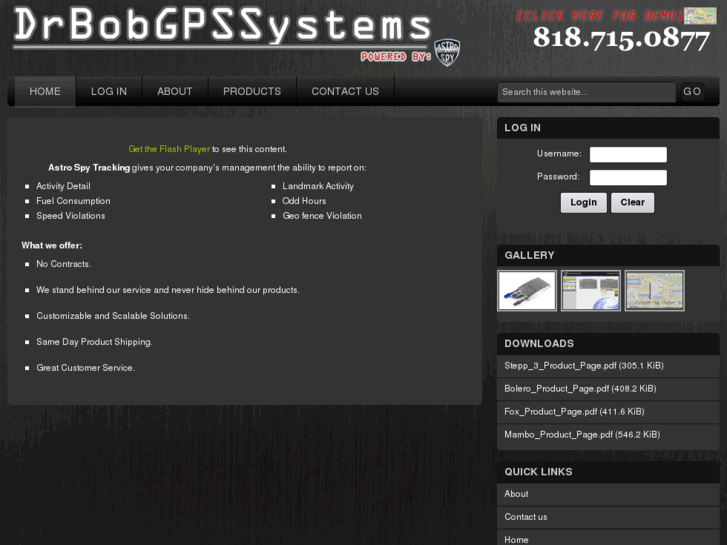
Task: Open the GPS device gallery thumbnail
Action: pos(527,291)
